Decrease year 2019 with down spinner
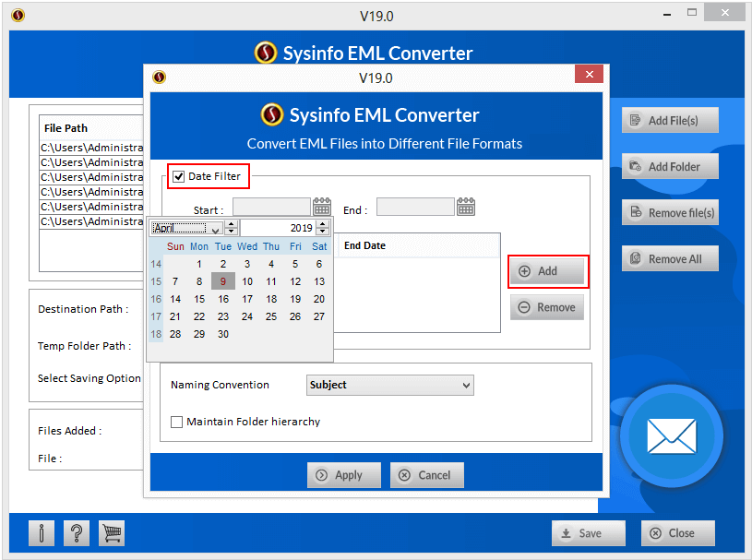 323,232
